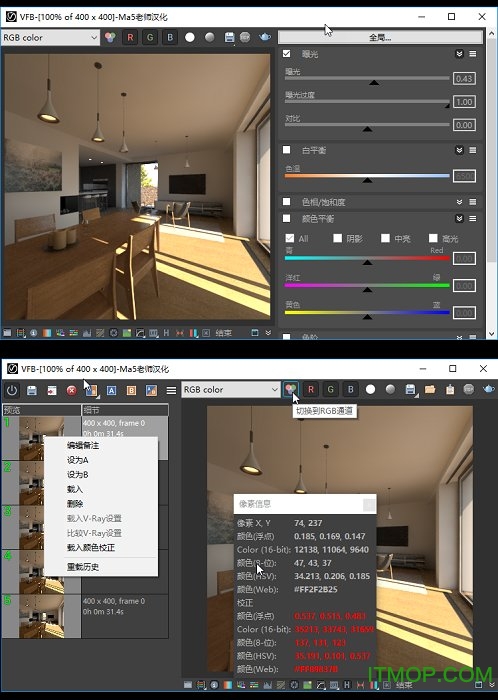Click the 对比 contrast slider
Viewport: 498px width, 700px height.
coord(367,126)
